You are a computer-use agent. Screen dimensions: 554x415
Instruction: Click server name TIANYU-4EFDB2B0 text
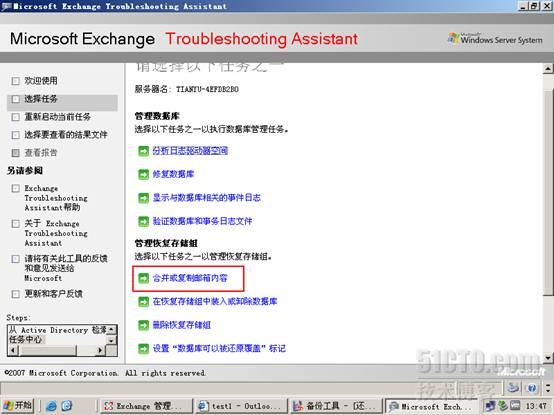point(207,89)
